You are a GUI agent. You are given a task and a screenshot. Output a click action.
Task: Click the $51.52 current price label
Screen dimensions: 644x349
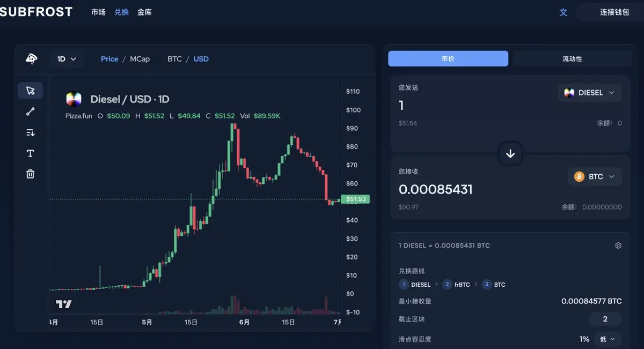click(356, 199)
